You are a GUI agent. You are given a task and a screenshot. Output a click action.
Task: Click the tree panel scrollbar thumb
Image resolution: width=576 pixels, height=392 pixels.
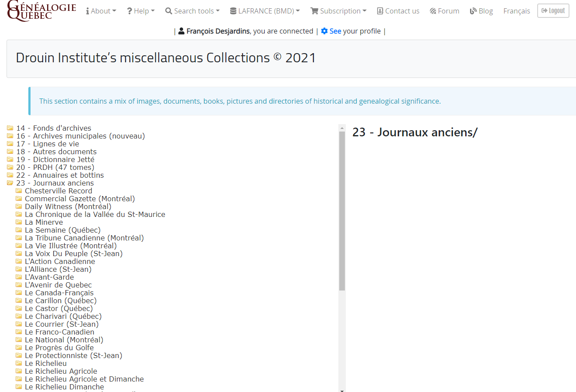click(x=342, y=211)
